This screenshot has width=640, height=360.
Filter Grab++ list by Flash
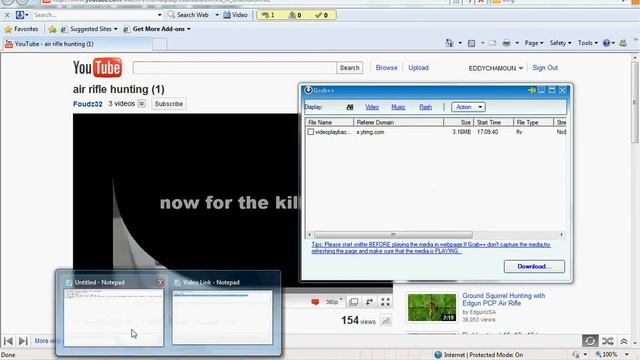[425, 107]
